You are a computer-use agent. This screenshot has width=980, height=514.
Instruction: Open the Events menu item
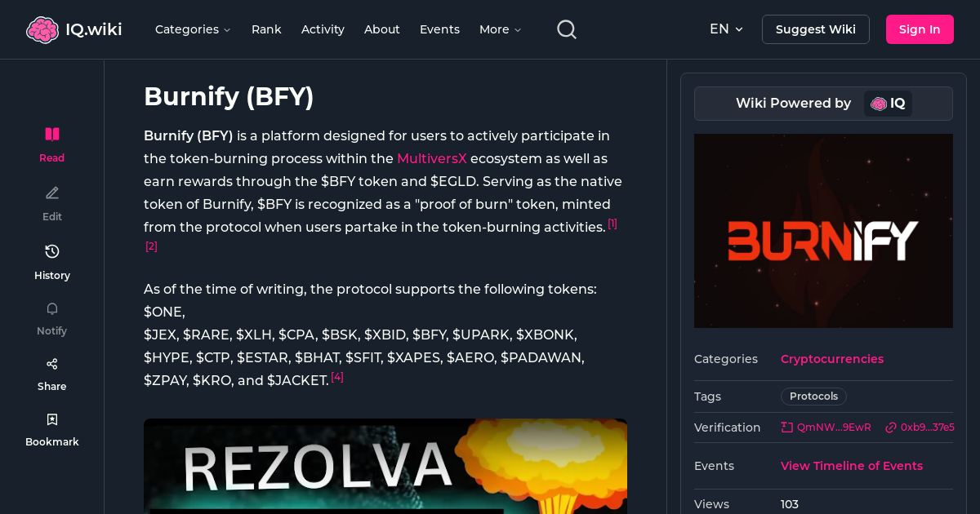[439, 29]
